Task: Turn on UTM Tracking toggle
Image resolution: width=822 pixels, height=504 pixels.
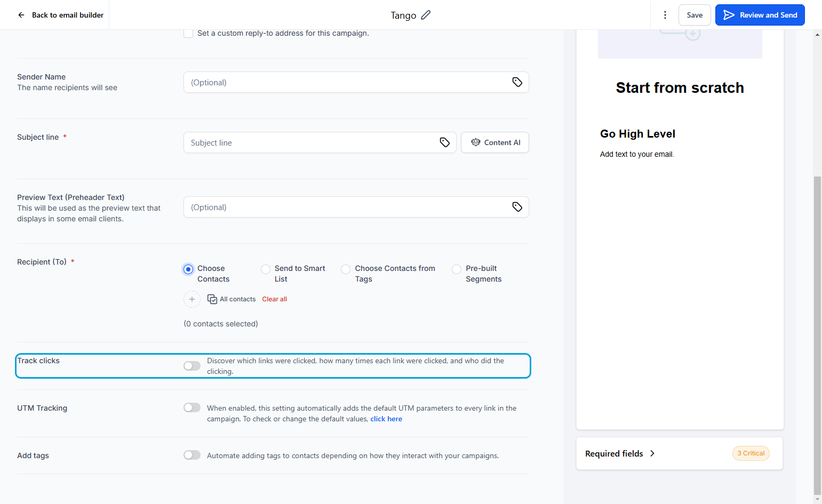Action: tap(192, 407)
